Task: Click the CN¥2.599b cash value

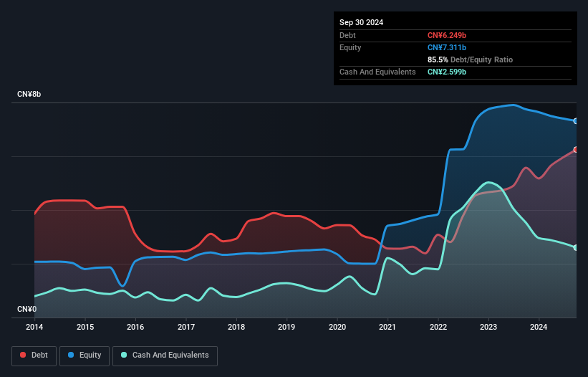Action: pos(447,72)
